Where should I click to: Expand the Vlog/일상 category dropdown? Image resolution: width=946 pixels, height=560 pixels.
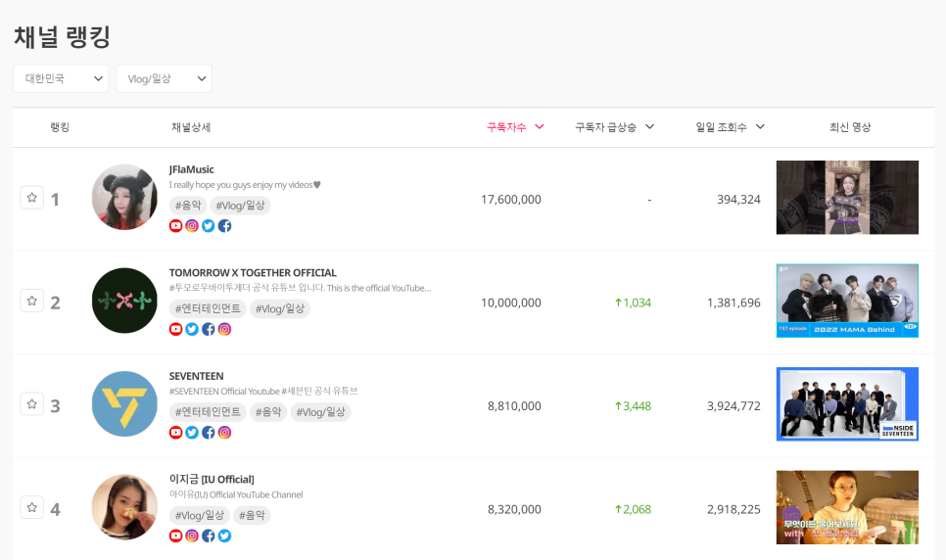coord(164,79)
